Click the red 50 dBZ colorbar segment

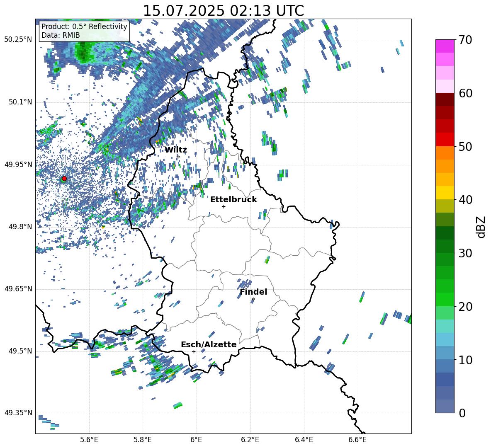pyautogui.click(x=445, y=139)
